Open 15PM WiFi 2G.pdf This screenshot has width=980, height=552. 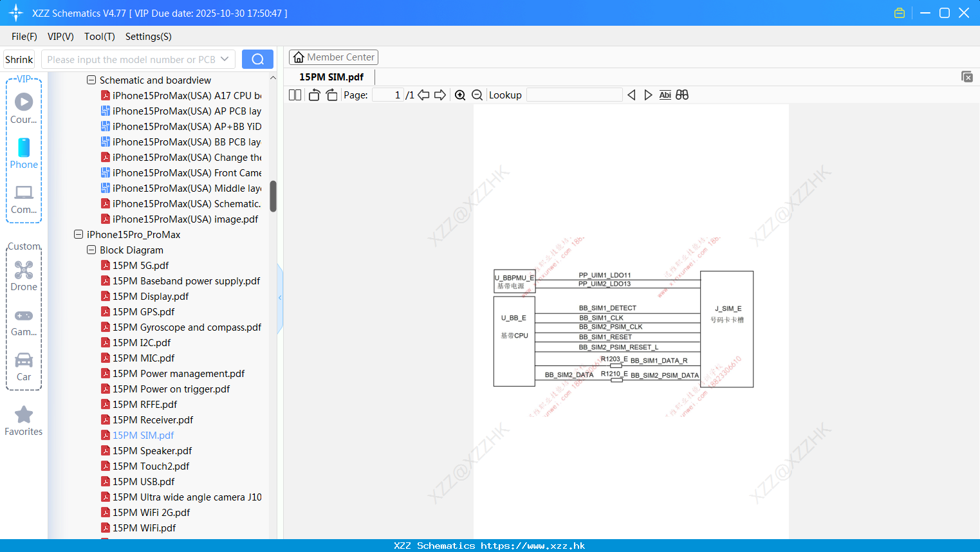[145, 513]
